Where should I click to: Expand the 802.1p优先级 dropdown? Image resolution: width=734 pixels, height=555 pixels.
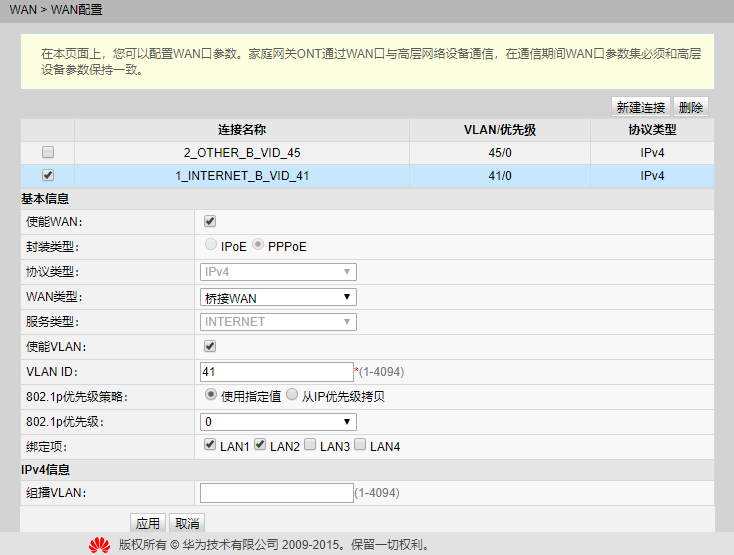pos(278,422)
